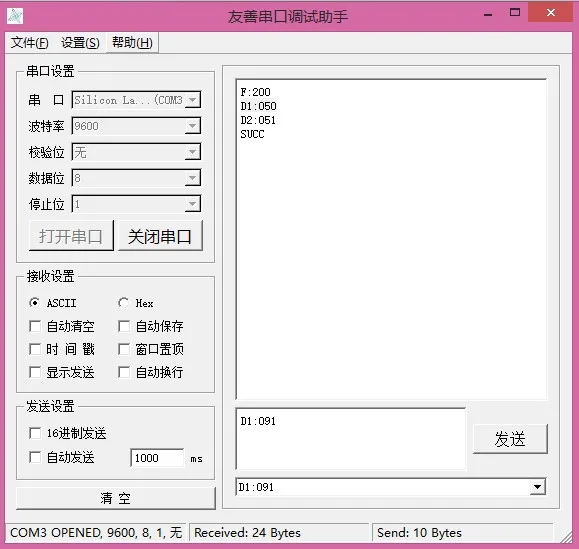Open the 设置(S) menu

[80, 43]
